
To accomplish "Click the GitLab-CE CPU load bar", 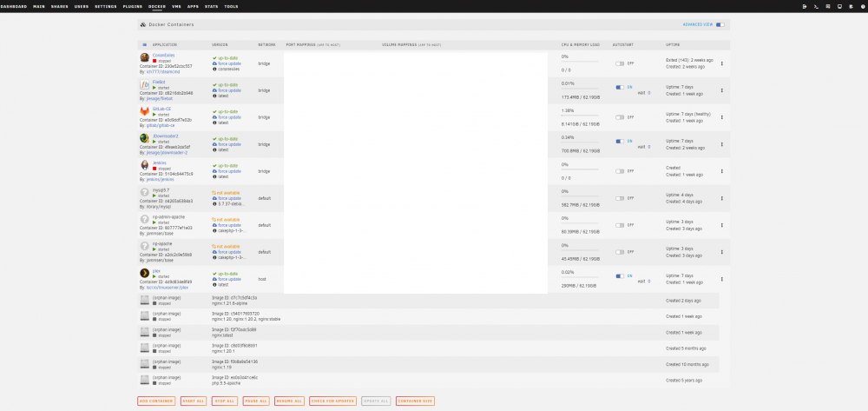I will 580,116.
